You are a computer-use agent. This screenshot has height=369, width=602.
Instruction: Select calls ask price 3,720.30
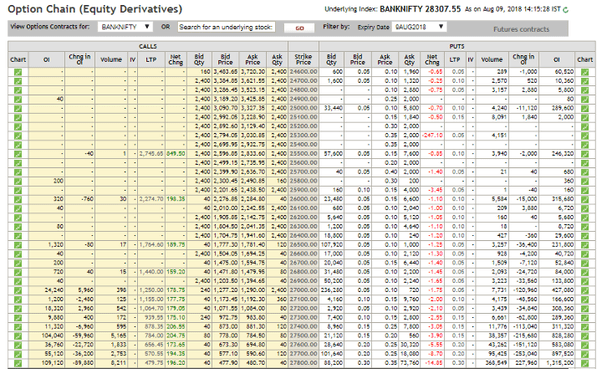click(253, 72)
